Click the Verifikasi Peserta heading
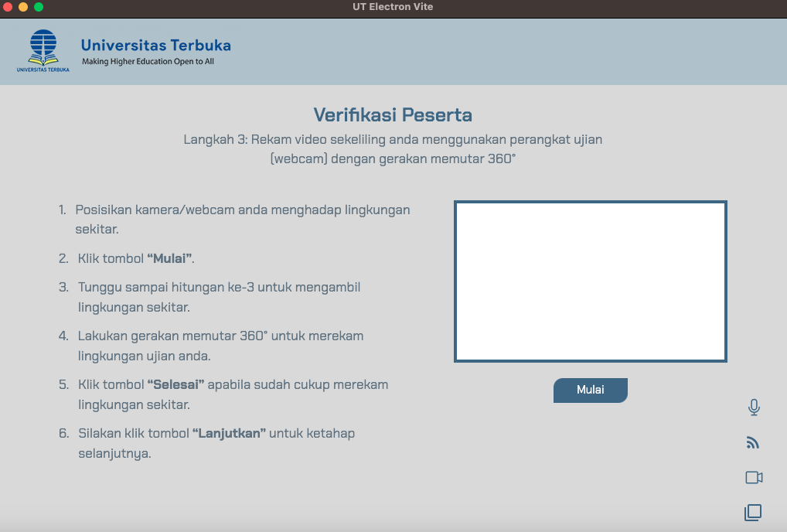 [393, 115]
